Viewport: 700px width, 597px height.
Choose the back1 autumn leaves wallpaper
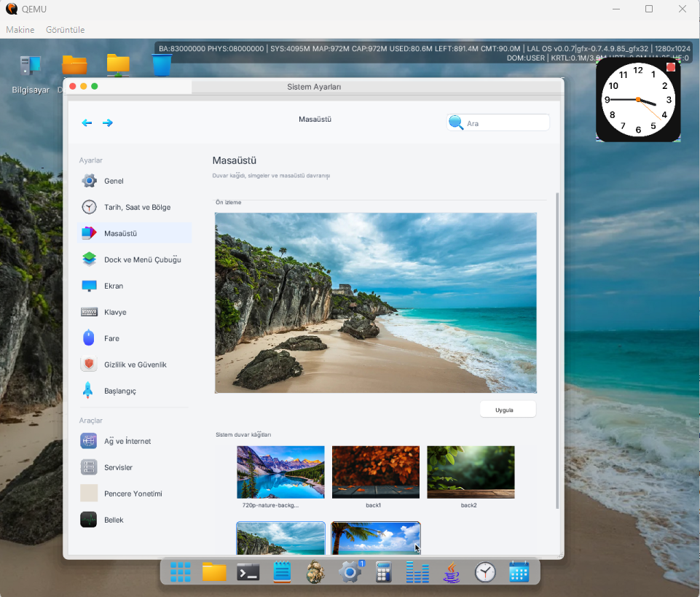[376, 472]
